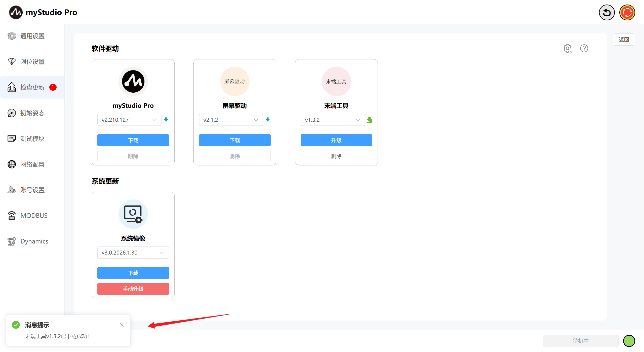The image size is (644, 352).
Task: Expand the 屏幕驱动 v2.1.2 version dropdown
Action: click(x=231, y=120)
